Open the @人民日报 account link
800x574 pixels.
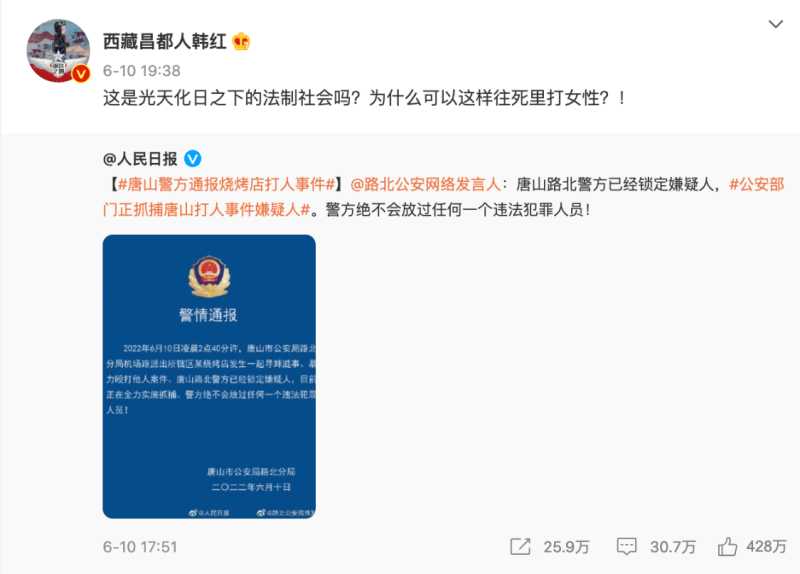pos(140,159)
